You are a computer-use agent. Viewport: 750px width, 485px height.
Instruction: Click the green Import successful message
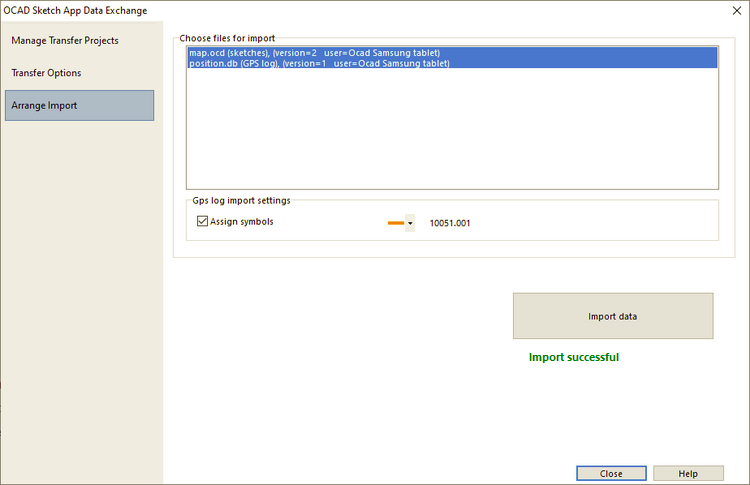pos(574,357)
